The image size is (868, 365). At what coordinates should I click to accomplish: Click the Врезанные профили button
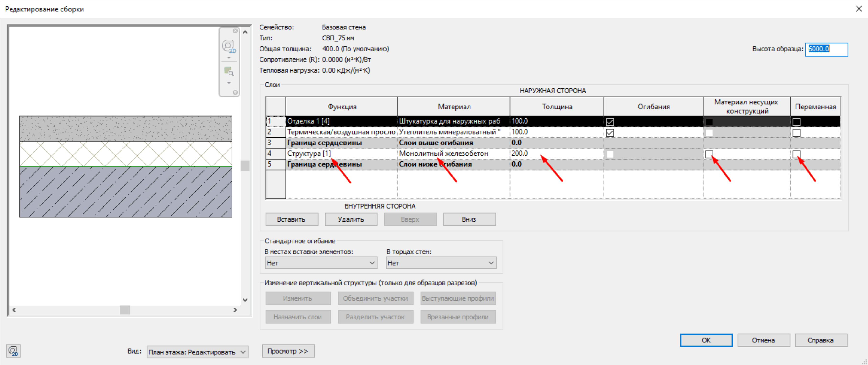coord(458,317)
